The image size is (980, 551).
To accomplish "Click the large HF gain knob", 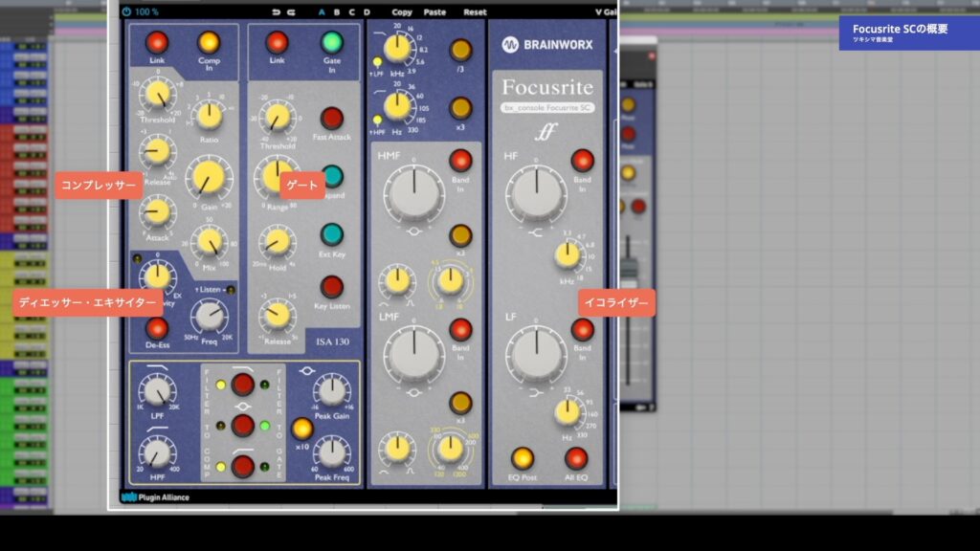I will 536,193.
